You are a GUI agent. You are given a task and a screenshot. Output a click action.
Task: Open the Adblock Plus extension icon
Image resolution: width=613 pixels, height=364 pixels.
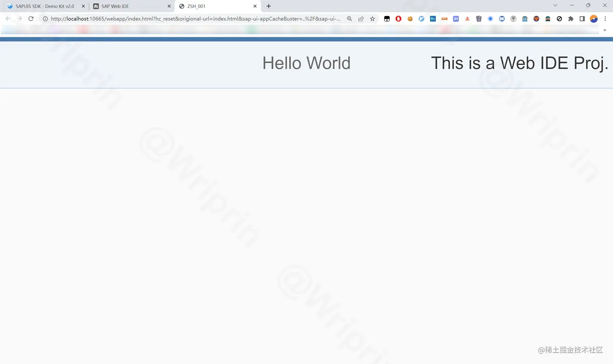tap(399, 19)
